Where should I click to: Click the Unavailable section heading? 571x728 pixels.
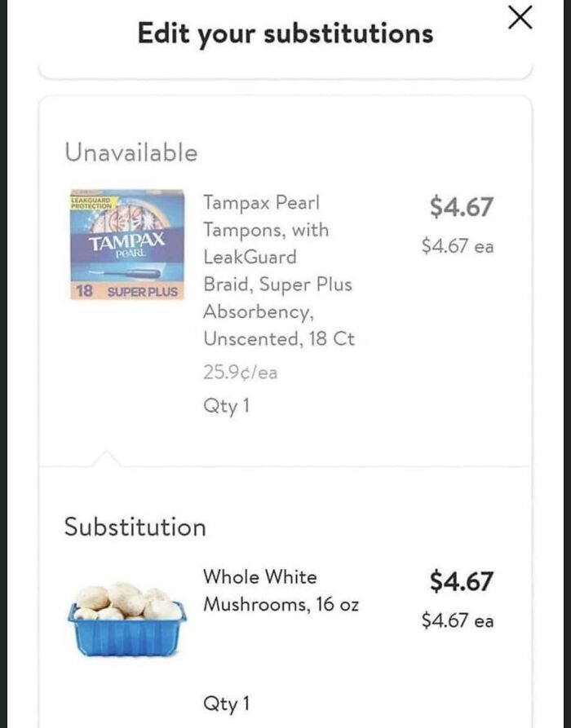coord(131,152)
